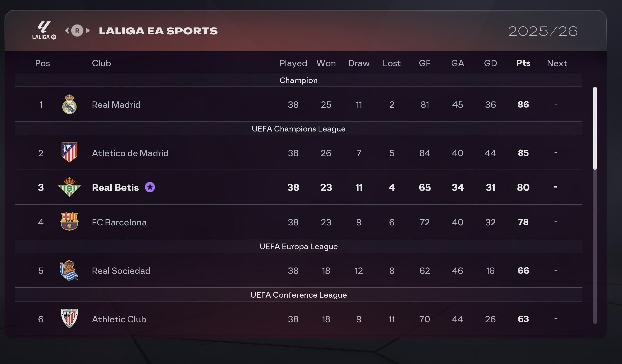Image resolution: width=622 pixels, height=364 pixels.
Task: Select the FC Barcelona team name
Action: click(x=119, y=222)
